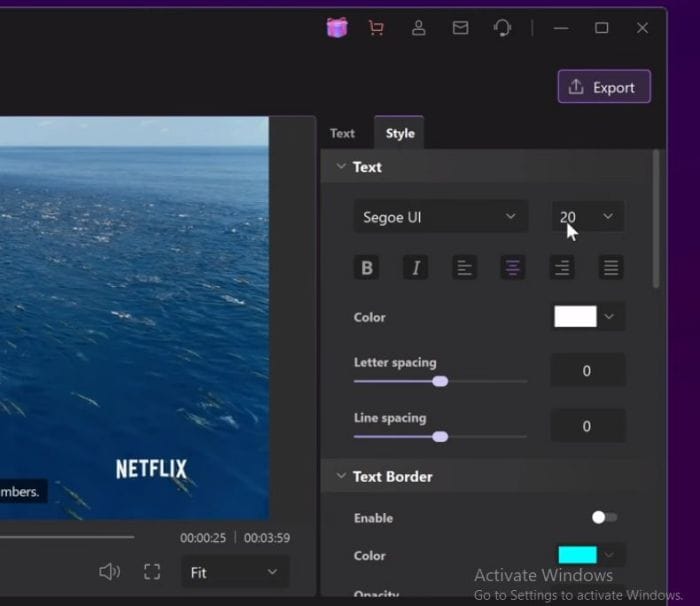The image size is (700, 606).
Task: Mute the preview volume speaker icon
Action: tap(109, 572)
